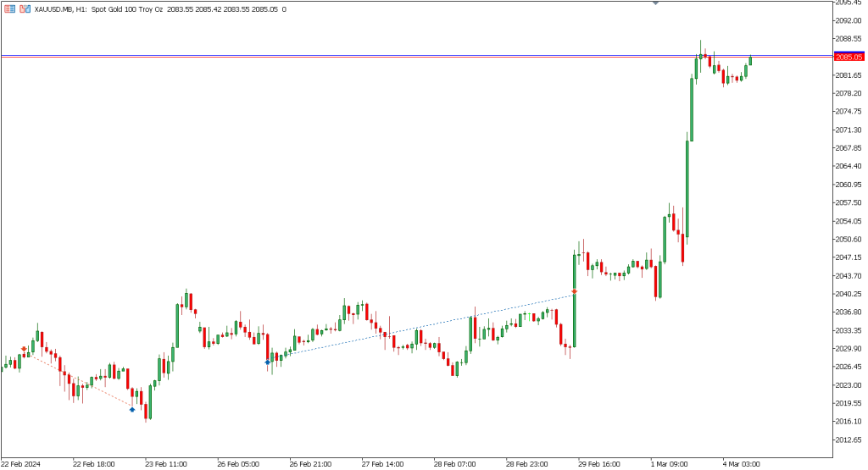The image size is (868, 470).
Task: Click the 2023.00 price scale label
Action: click(849, 385)
